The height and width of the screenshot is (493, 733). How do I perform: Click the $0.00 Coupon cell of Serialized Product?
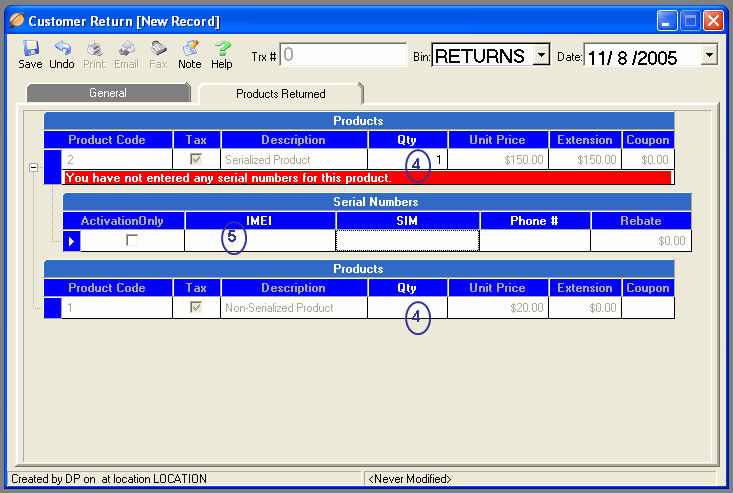[x=648, y=159]
